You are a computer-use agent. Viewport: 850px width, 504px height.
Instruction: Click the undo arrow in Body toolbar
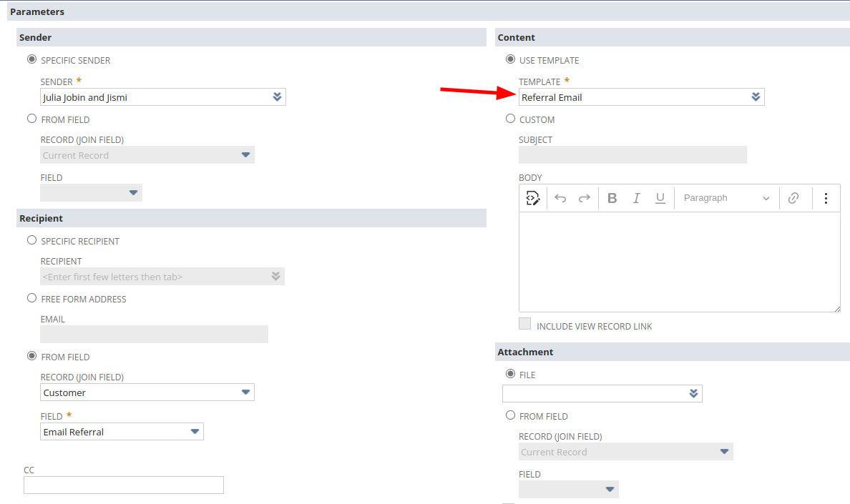point(560,198)
